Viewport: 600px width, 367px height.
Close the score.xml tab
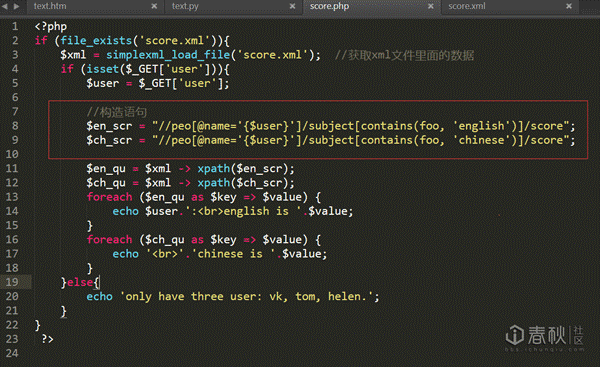click(569, 6)
